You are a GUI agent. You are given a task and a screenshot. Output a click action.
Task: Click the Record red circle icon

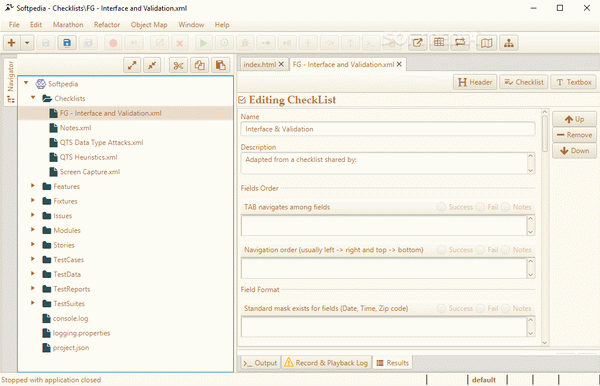113,43
